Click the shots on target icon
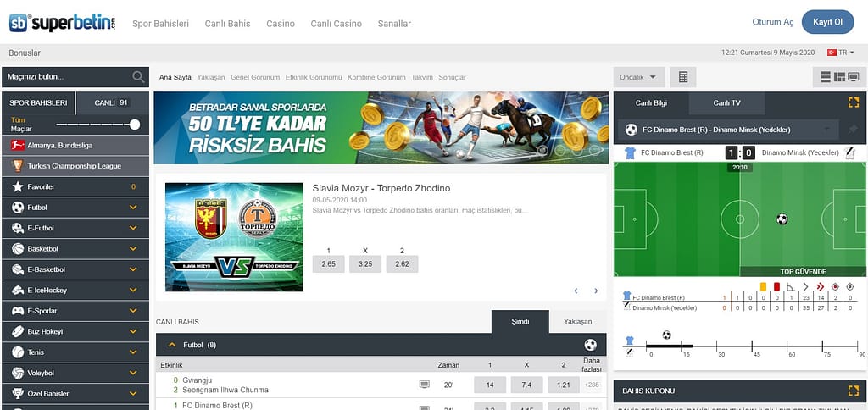 coord(835,286)
